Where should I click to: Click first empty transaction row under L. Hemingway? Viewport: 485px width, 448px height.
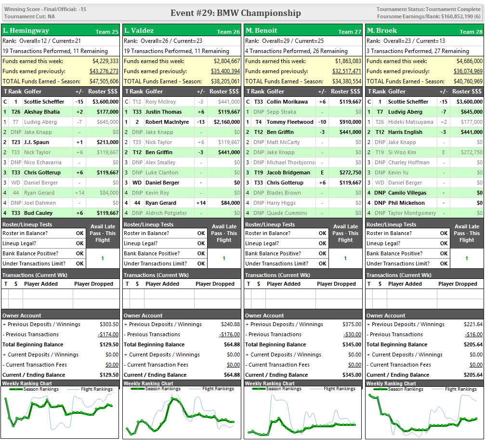pos(60,293)
